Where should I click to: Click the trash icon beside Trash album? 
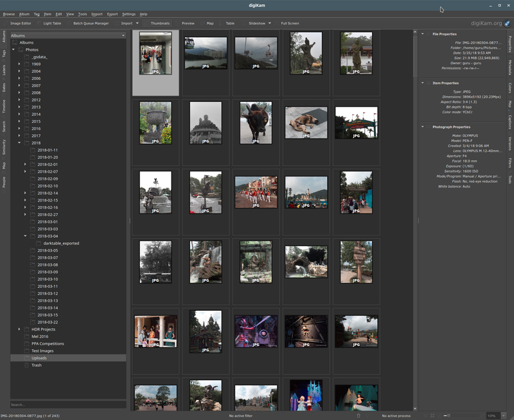[26, 365]
